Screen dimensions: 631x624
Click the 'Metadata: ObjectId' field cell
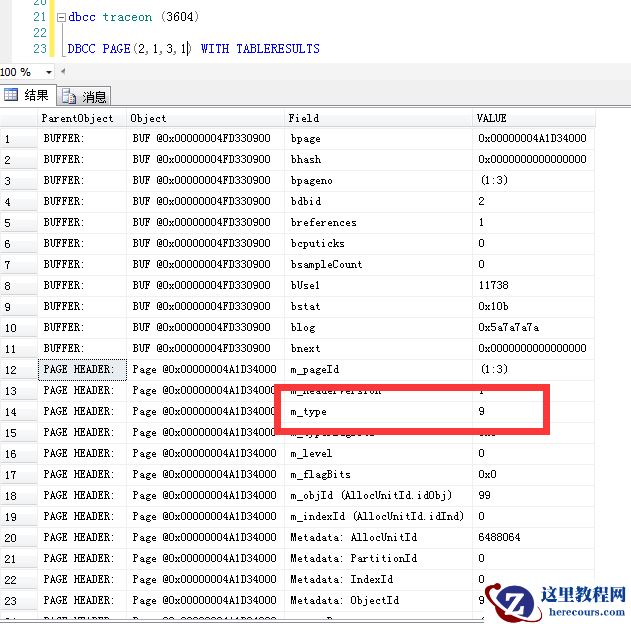[x=378, y=600]
